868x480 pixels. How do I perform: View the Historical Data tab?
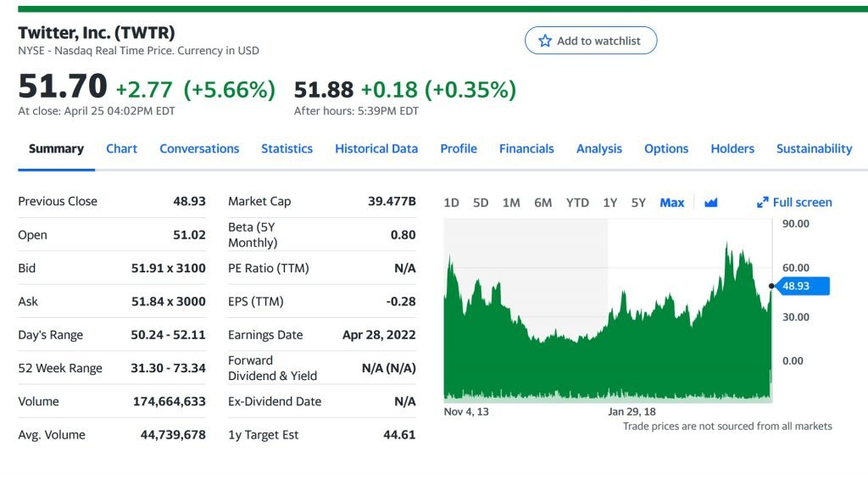pyautogui.click(x=376, y=149)
